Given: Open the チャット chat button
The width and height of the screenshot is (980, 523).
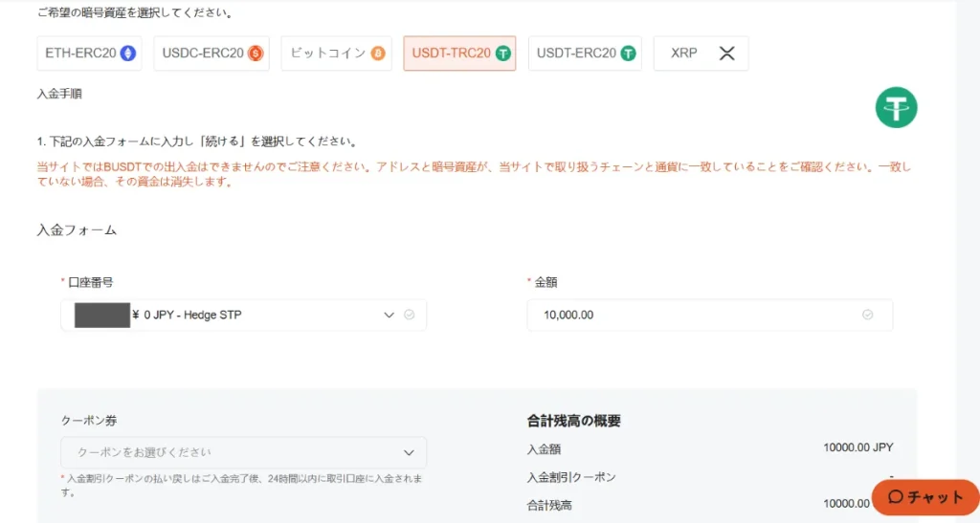Looking at the screenshot, I should click(925, 497).
